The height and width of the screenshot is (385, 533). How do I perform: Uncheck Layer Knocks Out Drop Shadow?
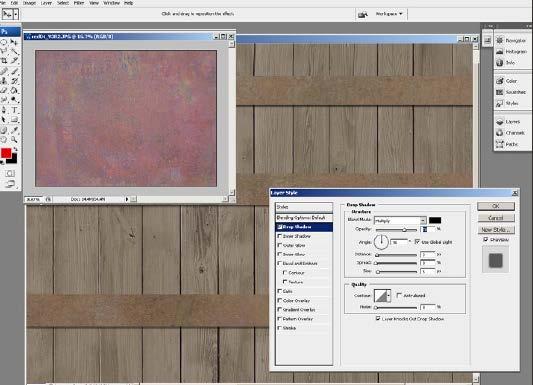[x=378, y=318]
